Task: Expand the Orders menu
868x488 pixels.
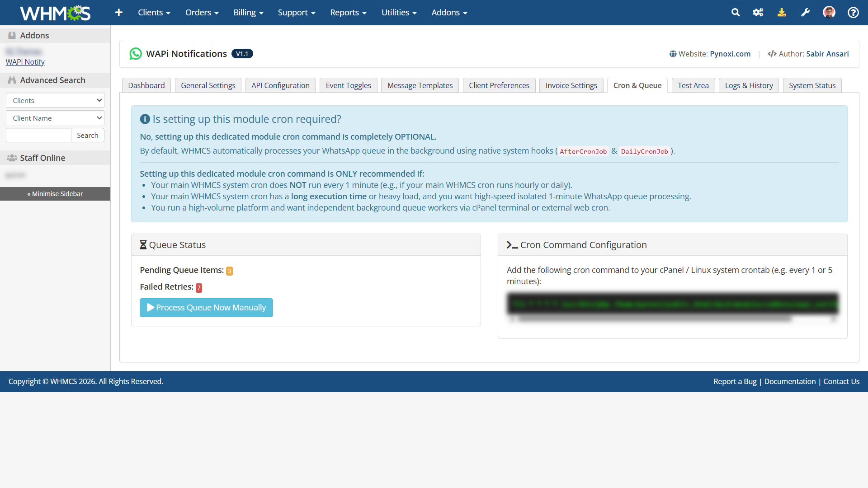Action: pyautogui.click(x=202, y=13)
